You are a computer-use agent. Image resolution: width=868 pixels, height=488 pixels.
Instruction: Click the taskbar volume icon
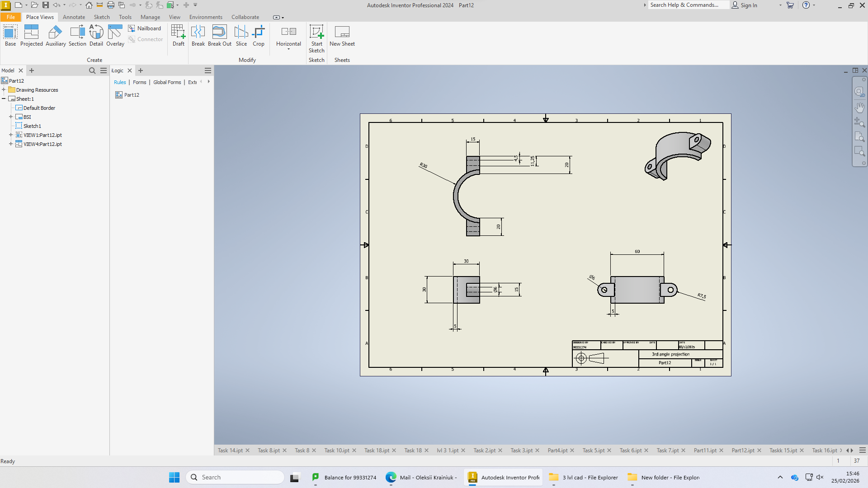point(820,477)
